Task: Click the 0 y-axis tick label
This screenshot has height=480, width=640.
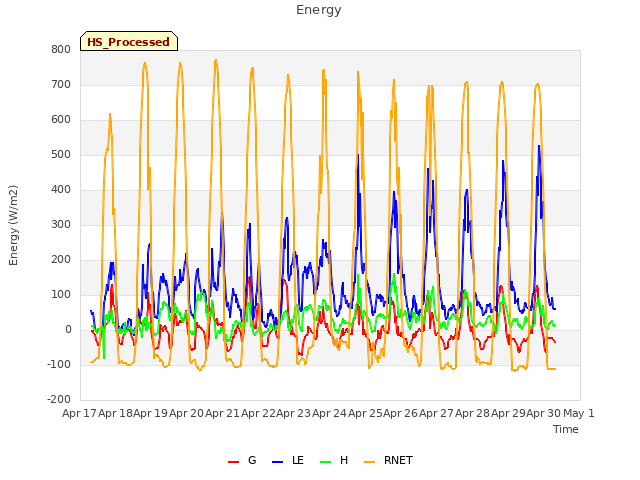Action: click(x=68, y=330)
